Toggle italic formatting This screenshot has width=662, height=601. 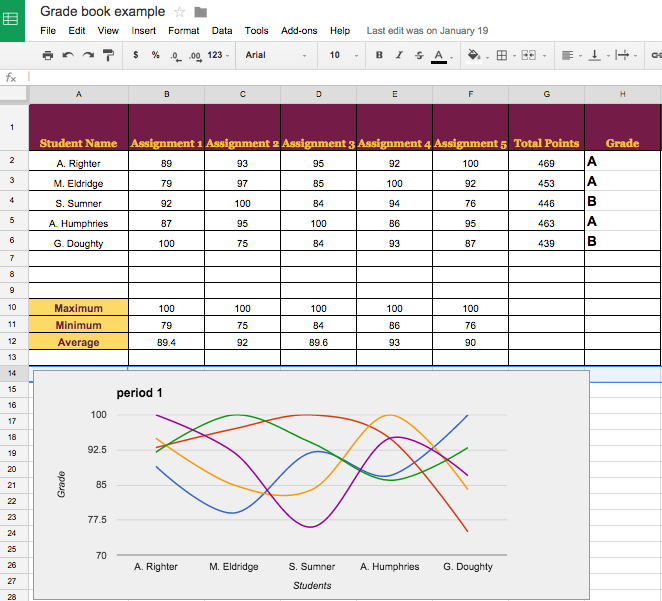tap(399, 55)
